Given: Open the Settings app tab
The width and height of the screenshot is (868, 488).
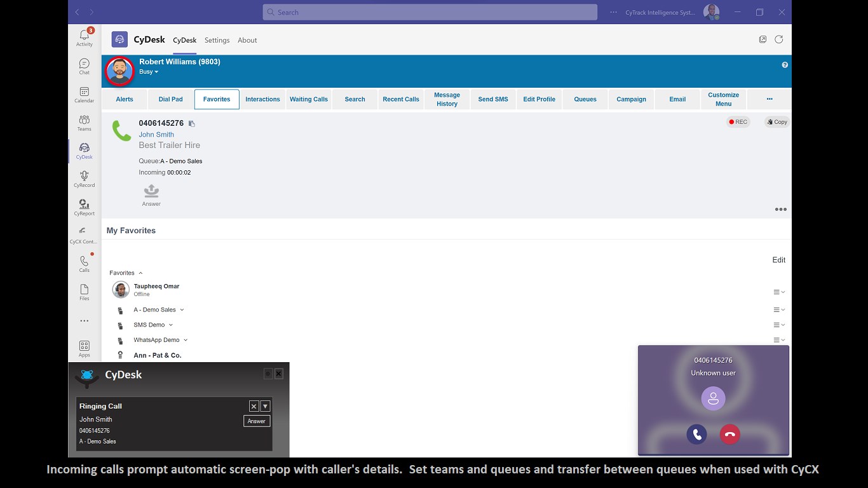Looking at the screenshot, I should pos(217,40).
